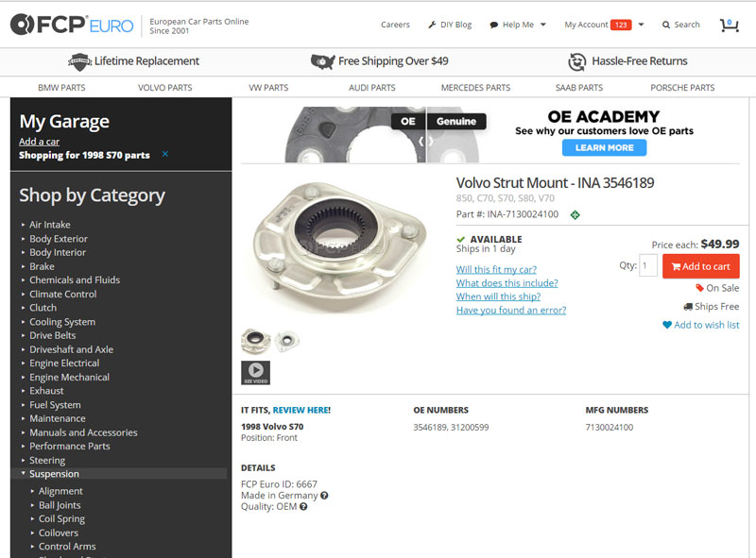Viewport: 756px width, 558px height.
Task: Click the Add to cart button
Action: point(700,266)
